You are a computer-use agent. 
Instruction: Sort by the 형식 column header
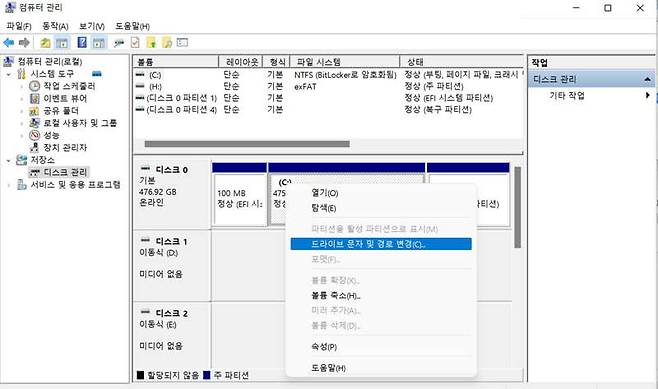tap(276, 62)
